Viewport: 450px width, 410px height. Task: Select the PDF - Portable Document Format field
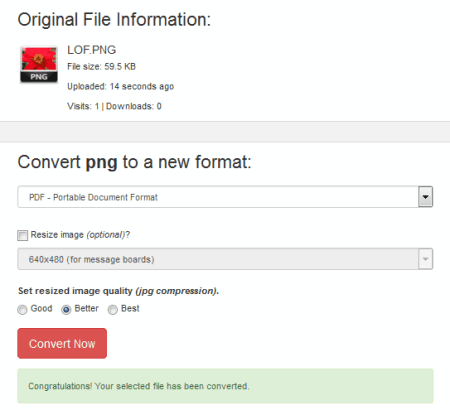(225, 197)
